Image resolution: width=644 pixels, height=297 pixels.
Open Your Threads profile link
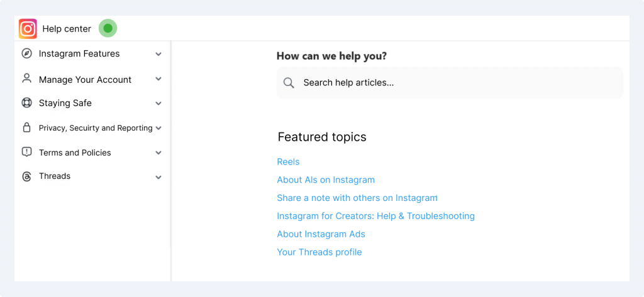319,252
